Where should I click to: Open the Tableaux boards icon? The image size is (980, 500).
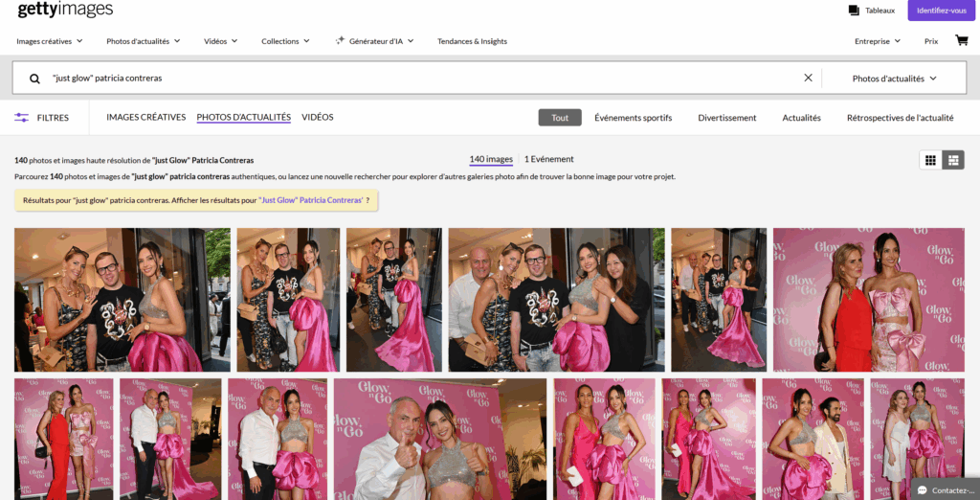854,11
